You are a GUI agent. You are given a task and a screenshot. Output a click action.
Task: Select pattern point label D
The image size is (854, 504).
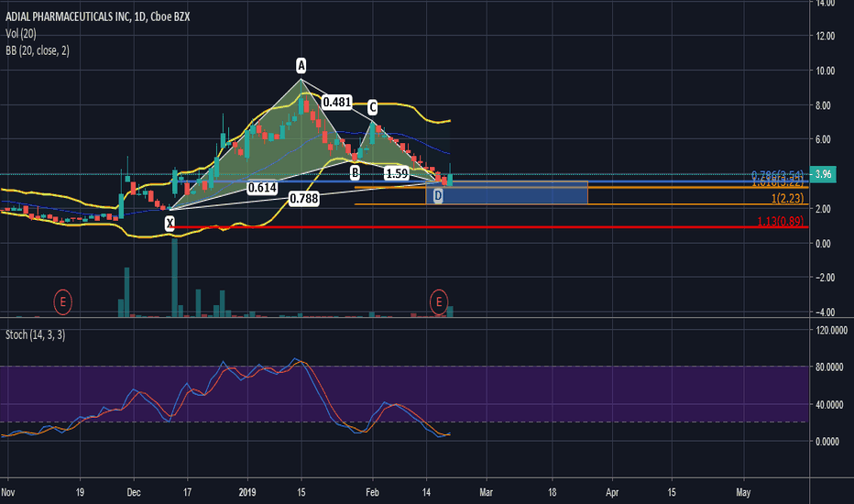(438, 196)
